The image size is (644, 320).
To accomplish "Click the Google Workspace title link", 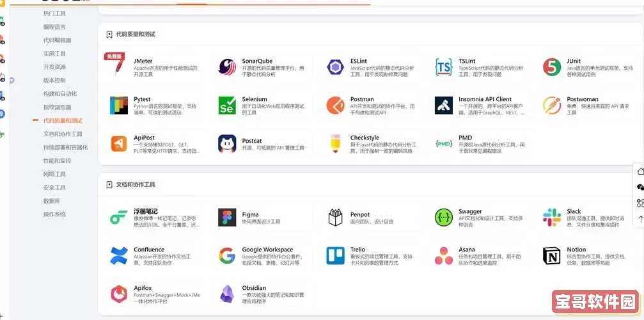I will pyautogui.click(x=267, y=250).
